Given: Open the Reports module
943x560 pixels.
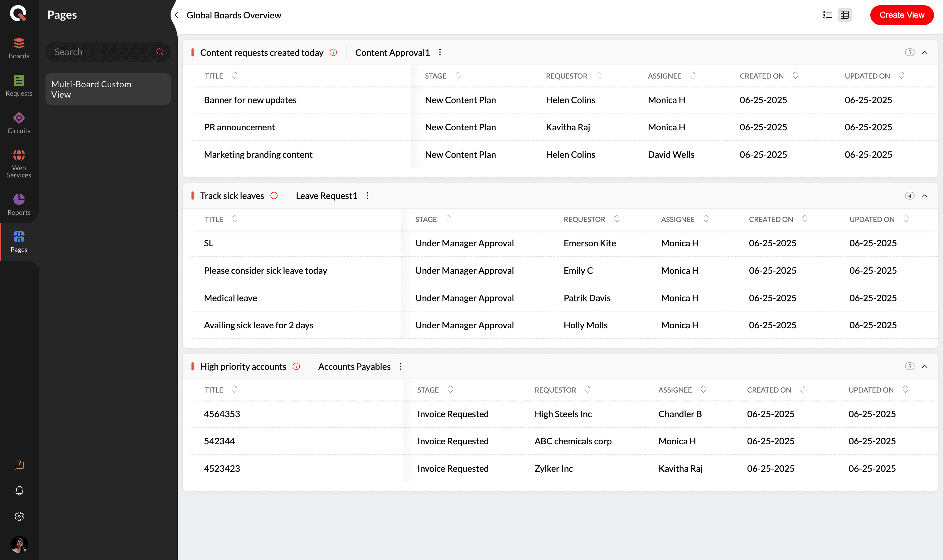Looking at the screenshot, I should [19, 204].
